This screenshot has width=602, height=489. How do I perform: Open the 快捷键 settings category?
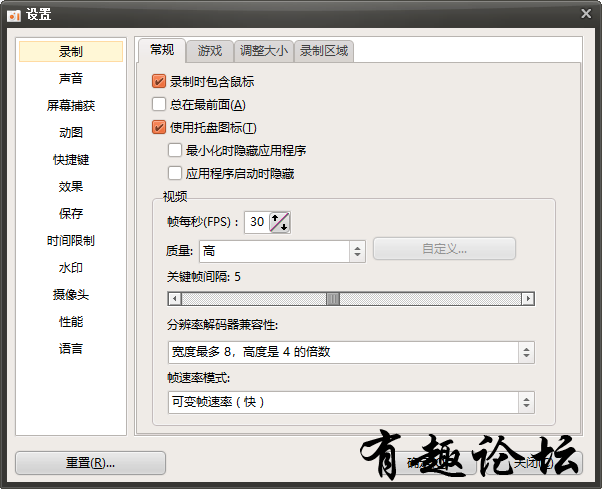[x=71, y=159]
